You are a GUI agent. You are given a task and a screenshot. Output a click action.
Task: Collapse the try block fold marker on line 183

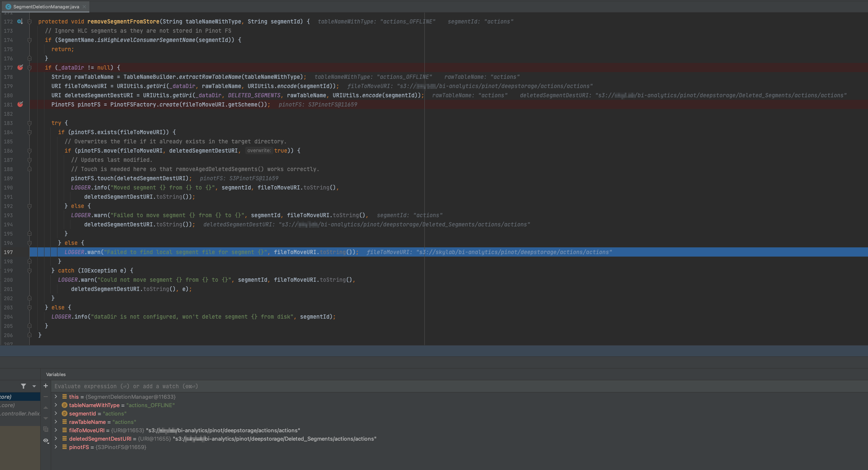point(29,123)
